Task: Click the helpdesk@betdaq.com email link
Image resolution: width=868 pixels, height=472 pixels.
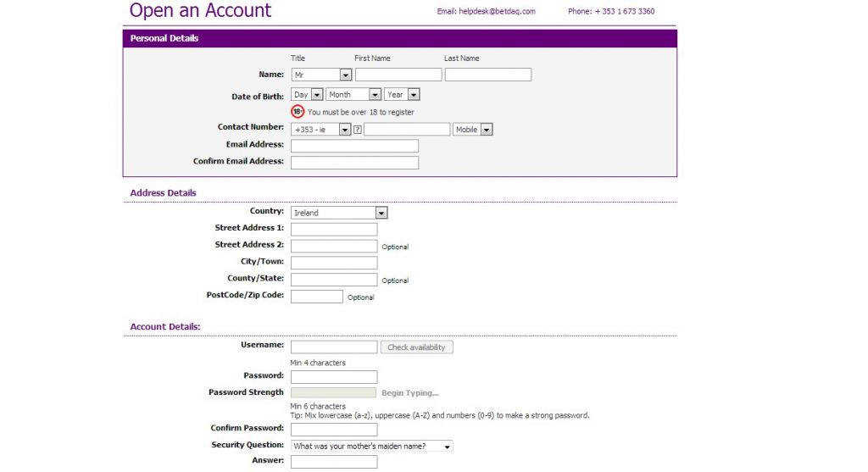Action: pyautogui.click(x=487, y=12)
